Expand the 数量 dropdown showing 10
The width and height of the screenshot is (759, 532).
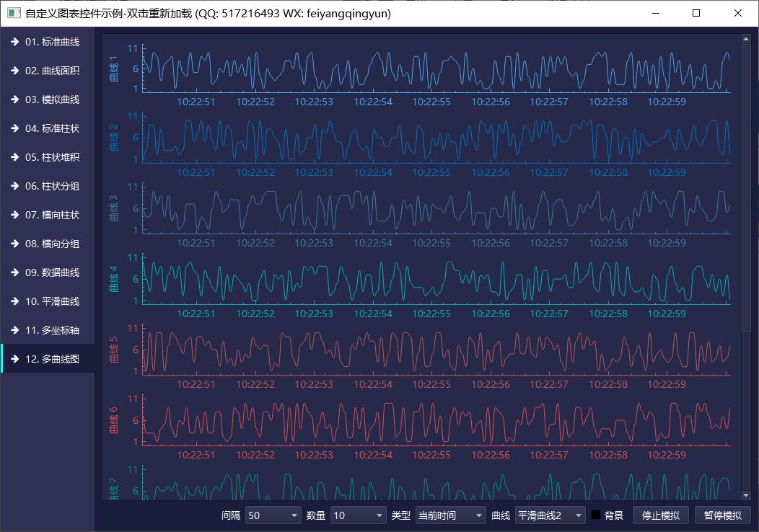coord(358,515)
